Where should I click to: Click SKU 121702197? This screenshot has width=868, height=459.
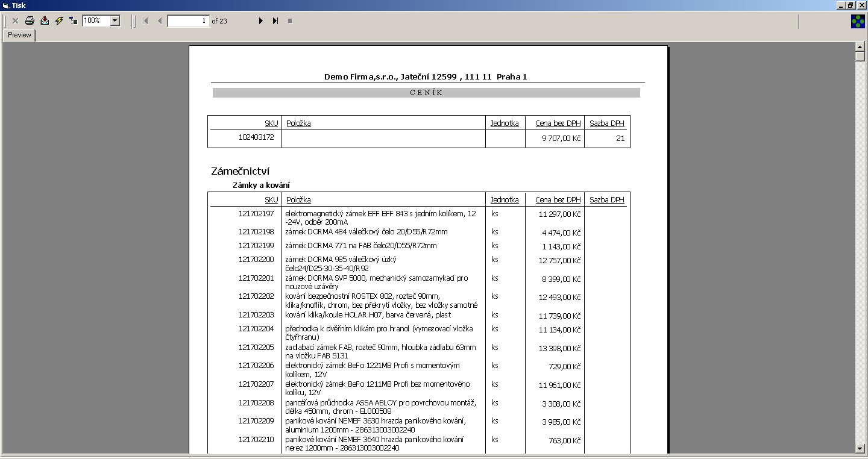(x=256, y=213)
